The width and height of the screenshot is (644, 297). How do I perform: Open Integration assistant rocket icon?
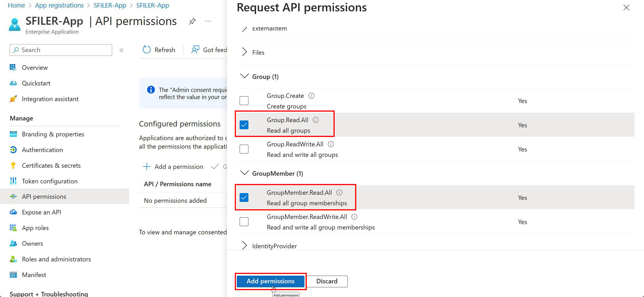click(x=13, y=99)
